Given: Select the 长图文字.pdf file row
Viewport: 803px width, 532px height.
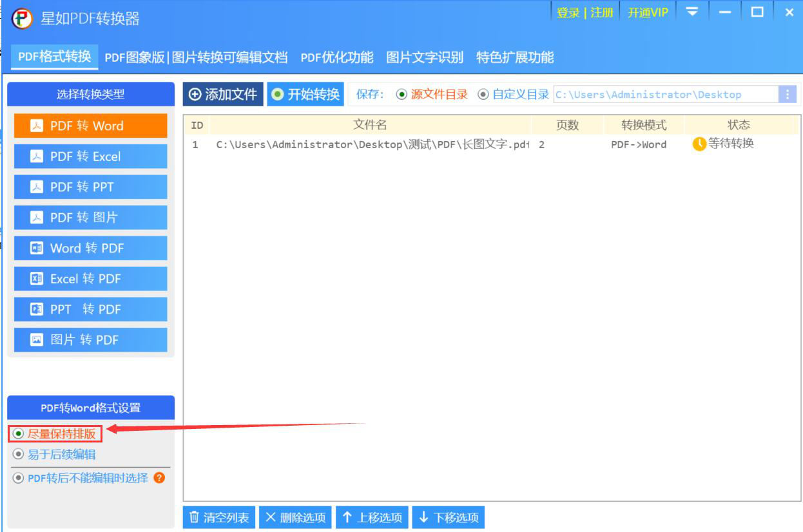Looking at the screenshot, I should coord(491,144).
